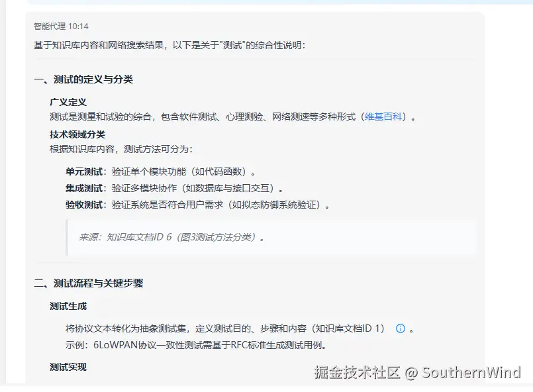Image resolution: width=533 pixels, height=392 pixels.
Task: Click the line 示例：6LoWPAN协议一致性测试
Action: point(196,345)
